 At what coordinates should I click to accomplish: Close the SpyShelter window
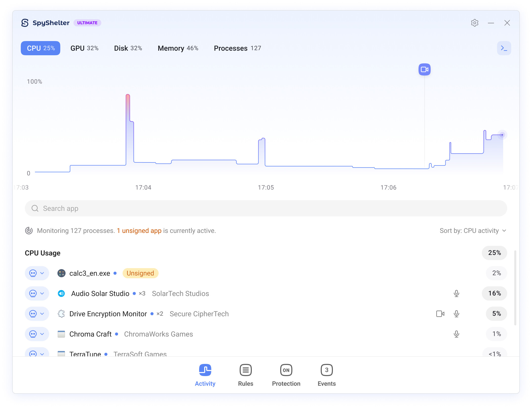point(507,23)
